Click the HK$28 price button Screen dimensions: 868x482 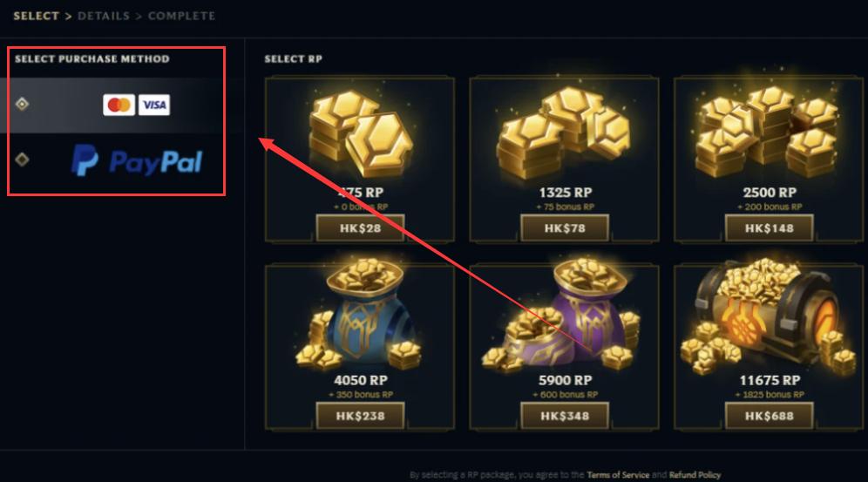click(x=361, y=228)
